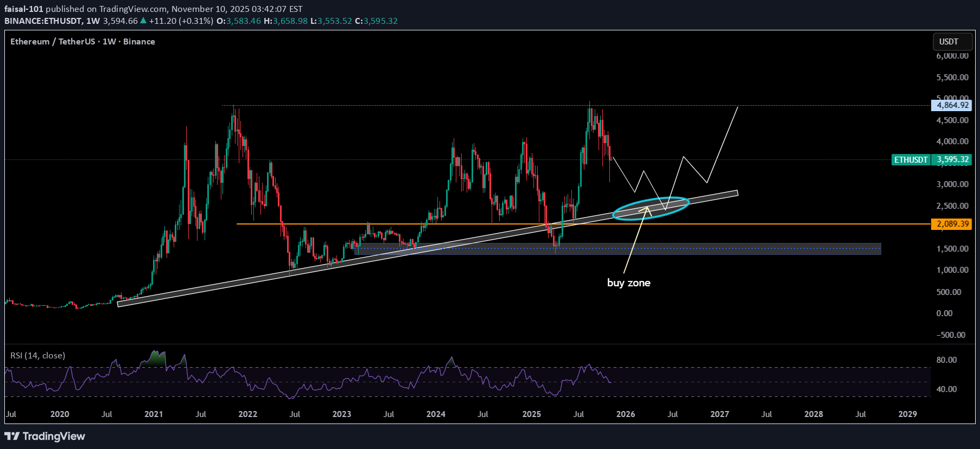Select the orange 2,089.39 price label
This screenshot has width=980, height=449.
[x=952, y=224]
